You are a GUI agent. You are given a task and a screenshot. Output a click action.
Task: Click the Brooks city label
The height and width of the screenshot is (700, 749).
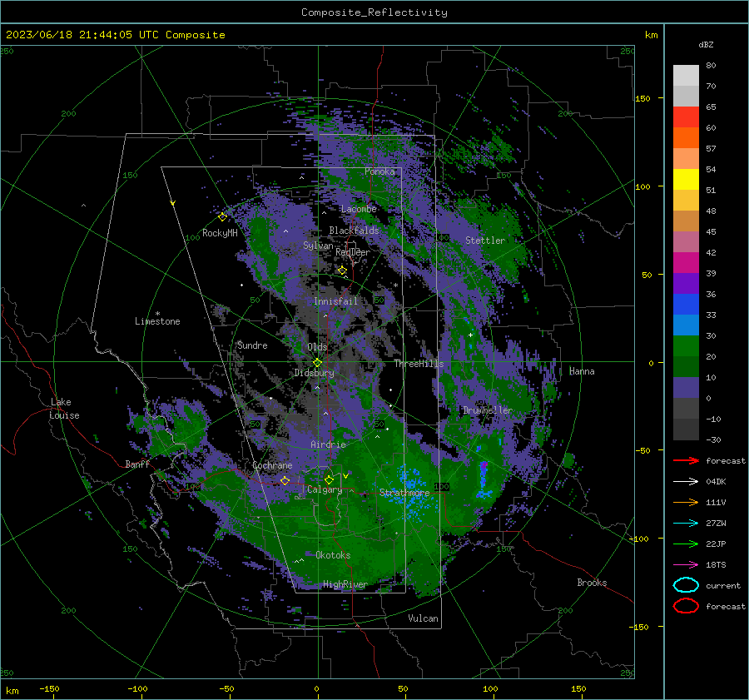[592, 583]
